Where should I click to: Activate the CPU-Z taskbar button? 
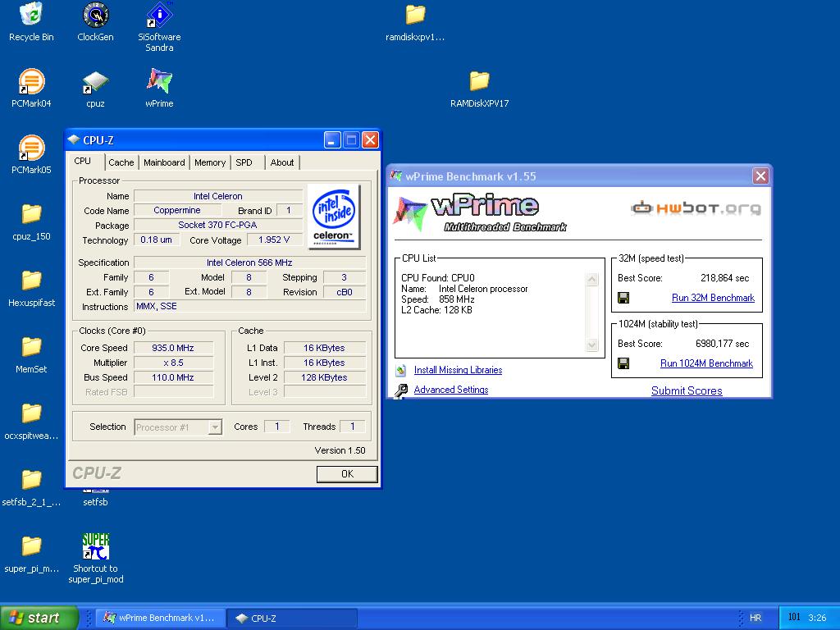[x=292, y=618]
